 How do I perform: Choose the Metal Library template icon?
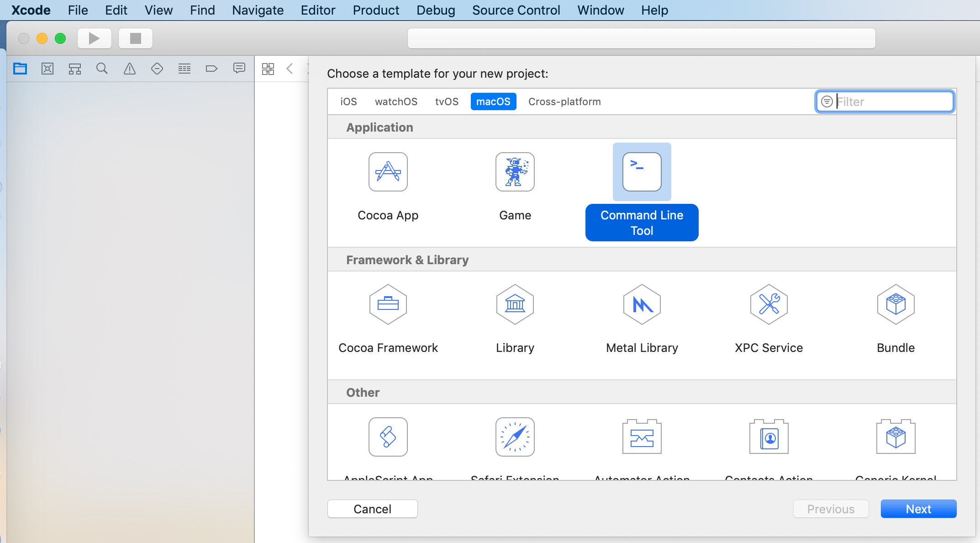(642, 304)
